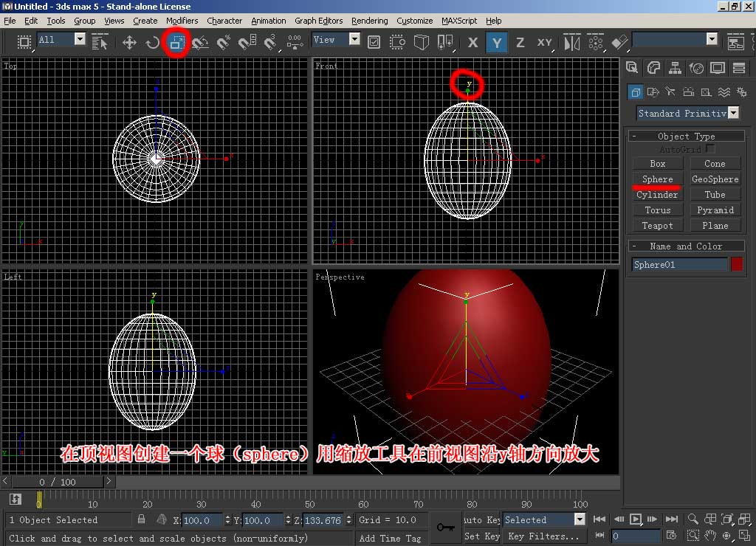The width and height of the screenshot is (756, 546).
Task: Select the Move tool in main toolbar
Action: point(129,42)
